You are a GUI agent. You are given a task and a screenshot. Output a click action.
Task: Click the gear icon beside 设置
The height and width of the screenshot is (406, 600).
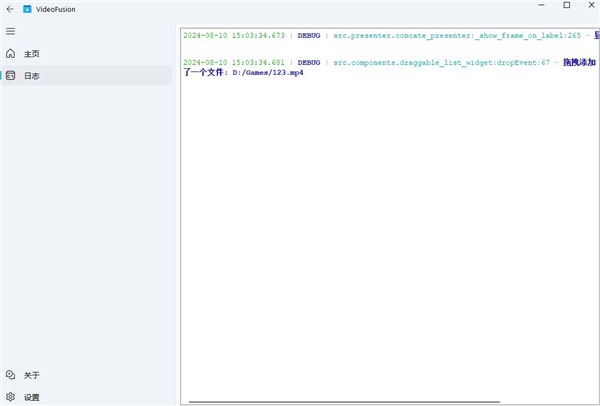[x=10, y=396]
